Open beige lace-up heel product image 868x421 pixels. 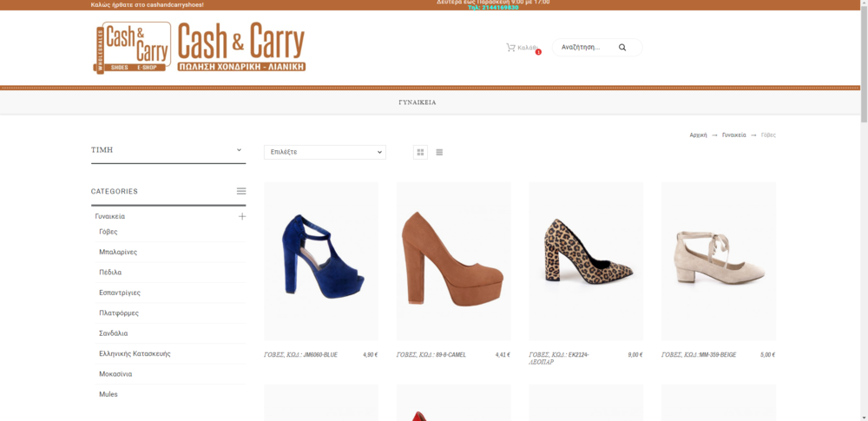click(x=719, y=261)
